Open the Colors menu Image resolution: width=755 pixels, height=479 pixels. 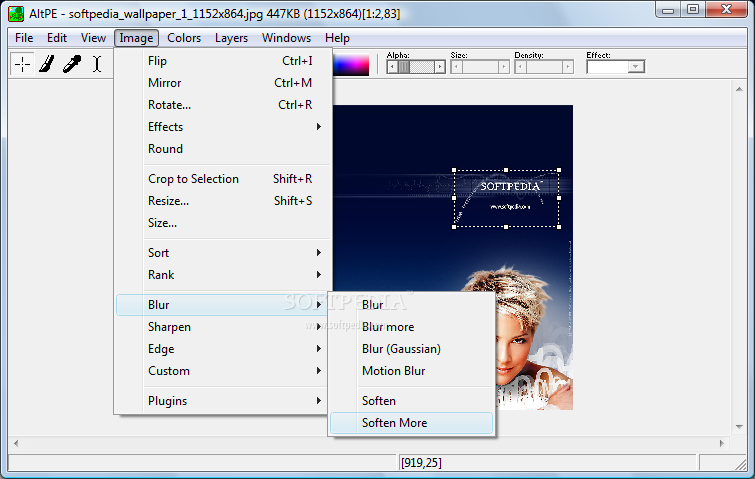coord(184,38)
